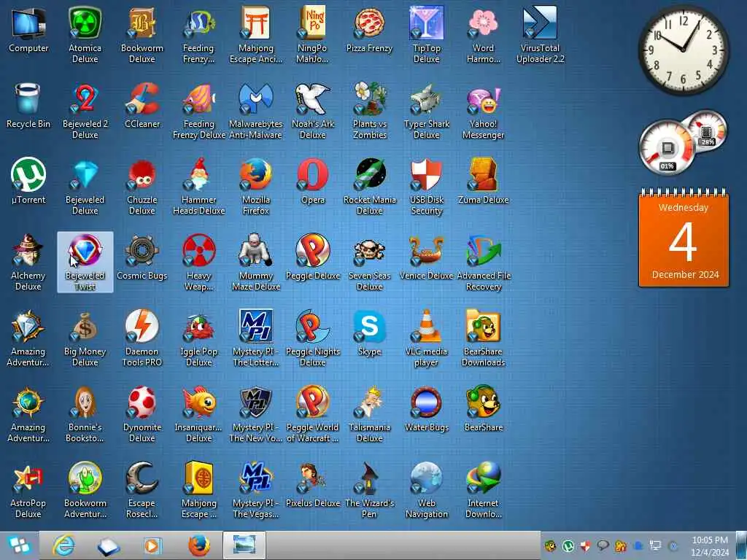Switch to the active picture viewer taskbar button

point(244,545)
